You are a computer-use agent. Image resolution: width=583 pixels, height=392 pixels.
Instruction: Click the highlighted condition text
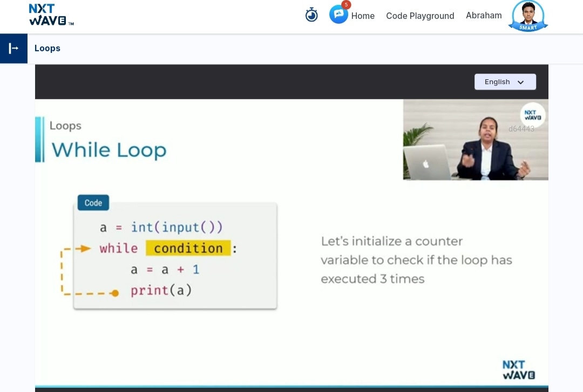pyautogui.click(x=188, y=248)
